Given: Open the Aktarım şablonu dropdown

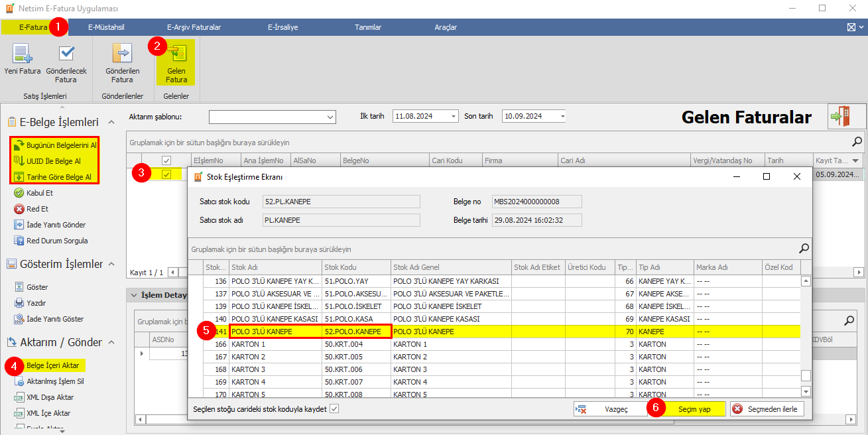Looking at the screenshot, I should click(x=331, y=117).
